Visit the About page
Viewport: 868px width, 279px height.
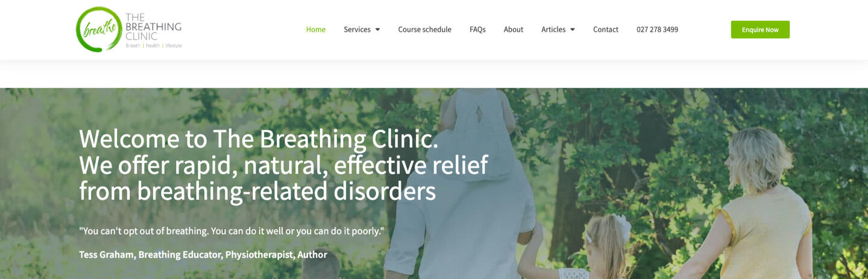pyautogui.click(x=514, y=30)
